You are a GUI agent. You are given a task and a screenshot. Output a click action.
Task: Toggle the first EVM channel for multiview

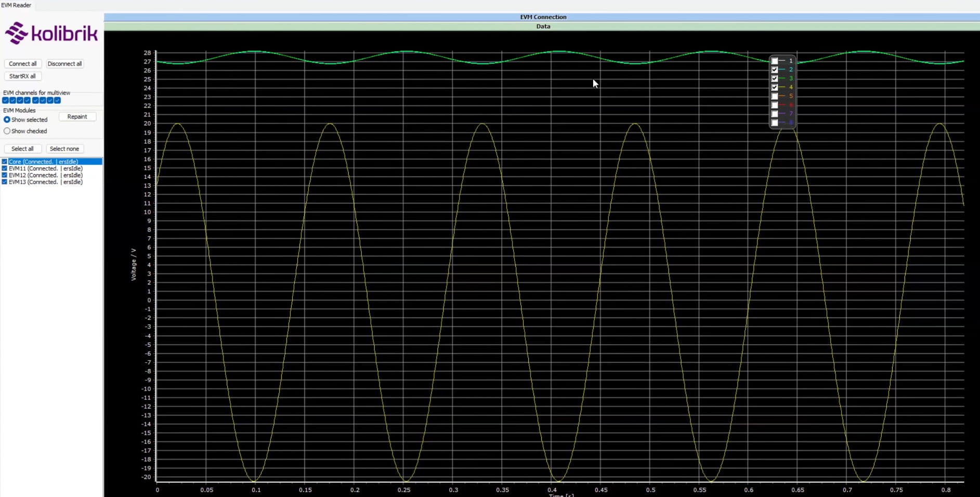[x=5, y=100]
